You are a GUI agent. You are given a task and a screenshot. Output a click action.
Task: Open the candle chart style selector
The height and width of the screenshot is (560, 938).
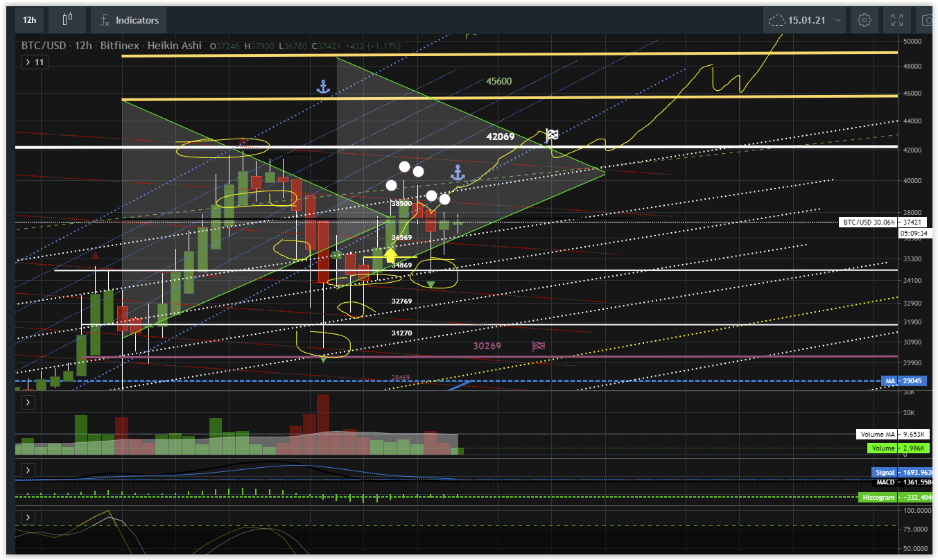pyautogui.click(x=67, y=20)
